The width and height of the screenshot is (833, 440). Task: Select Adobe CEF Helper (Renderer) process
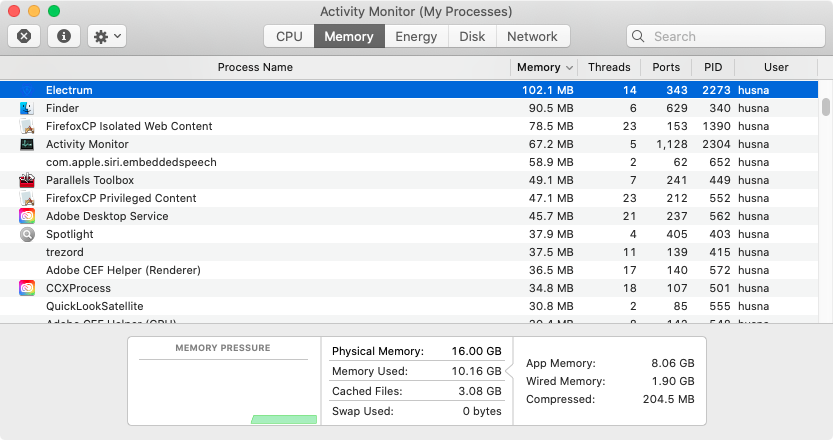pyautogui.click(x=123, y=270)
